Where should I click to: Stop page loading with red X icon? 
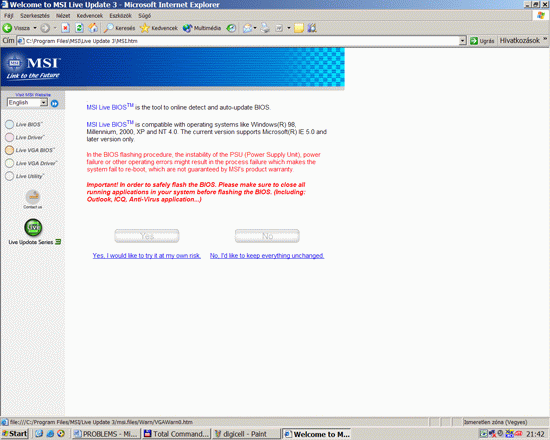[65, 28]
